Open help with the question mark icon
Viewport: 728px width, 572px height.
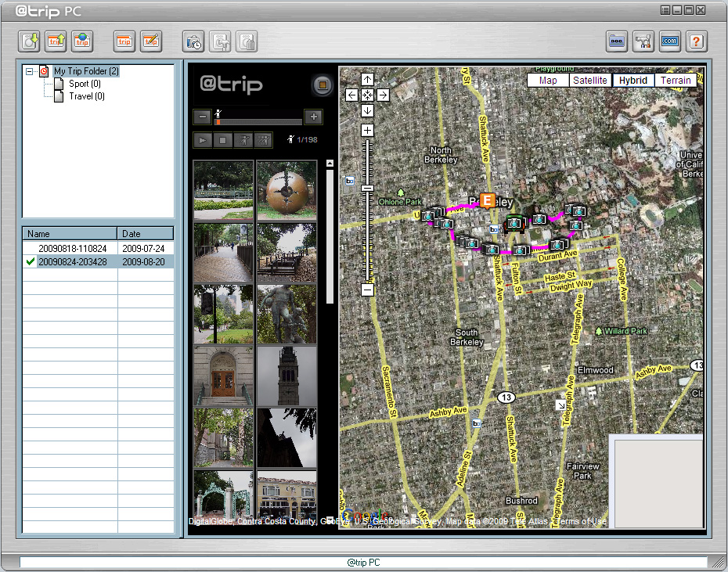coord(697,41)
